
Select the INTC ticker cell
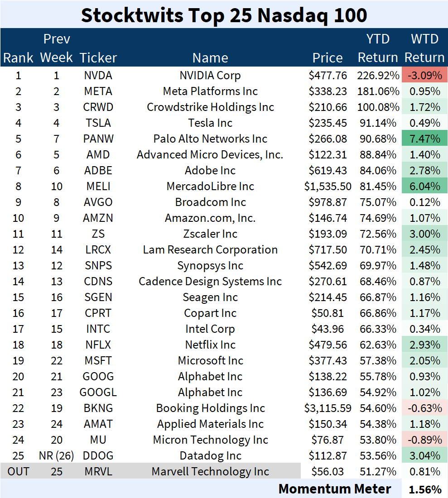click(x=98, y=329)
